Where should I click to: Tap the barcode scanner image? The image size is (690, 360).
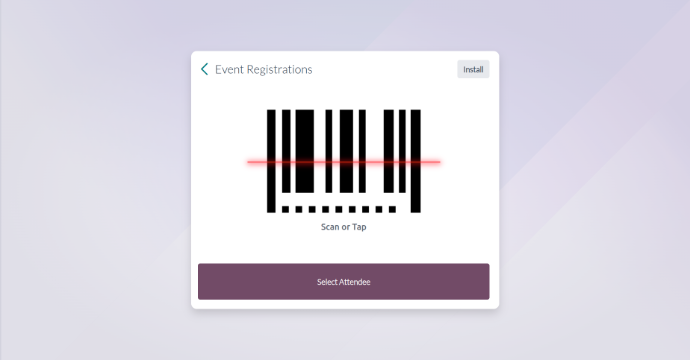pyautogui.click(x=344, y=161)
